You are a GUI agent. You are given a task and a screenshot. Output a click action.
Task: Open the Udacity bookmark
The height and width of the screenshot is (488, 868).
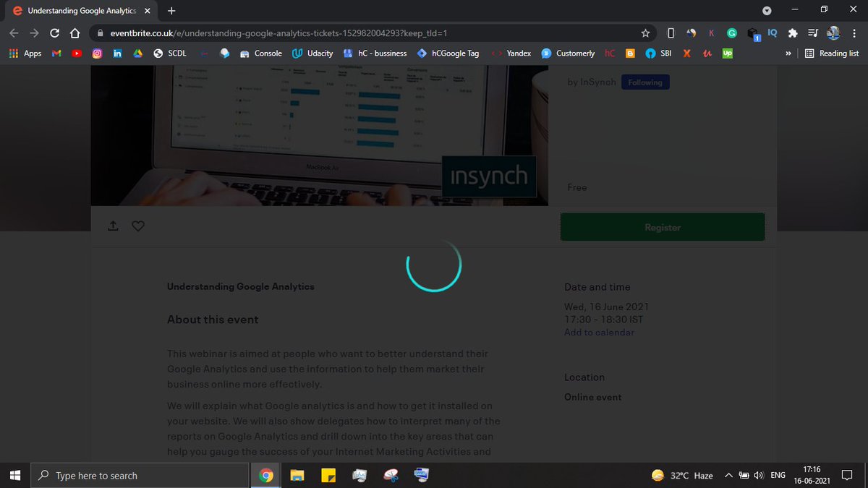tap(313, 53)
